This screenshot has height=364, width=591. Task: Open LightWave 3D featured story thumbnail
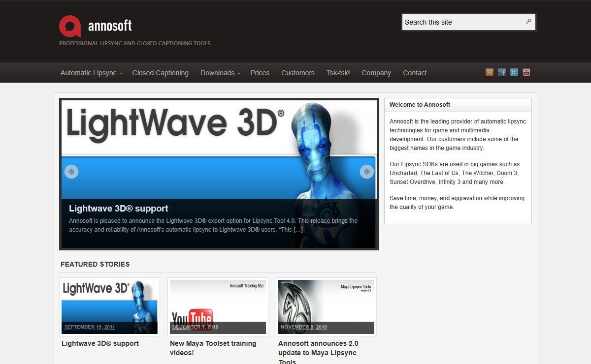click(x=109, y=307)
